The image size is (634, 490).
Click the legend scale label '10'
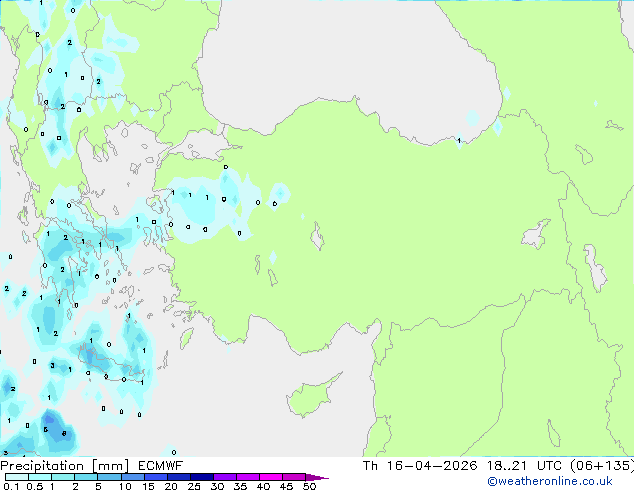125,486
